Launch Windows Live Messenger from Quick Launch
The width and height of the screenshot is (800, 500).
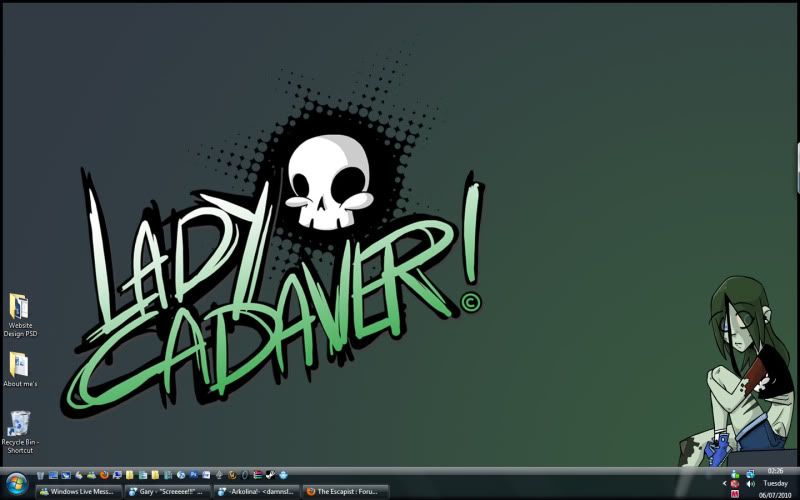(x=91, y=475)
